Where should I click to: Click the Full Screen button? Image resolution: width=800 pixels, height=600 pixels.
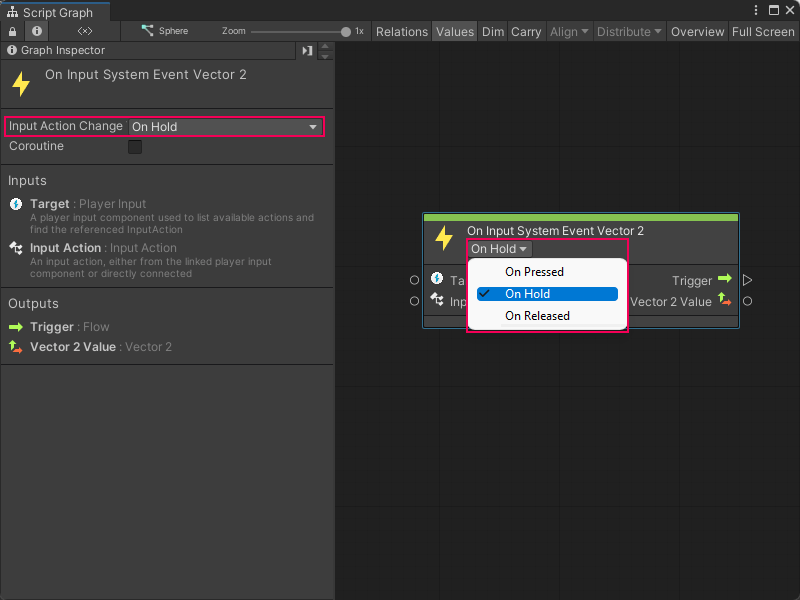click(x=763, y=31)
